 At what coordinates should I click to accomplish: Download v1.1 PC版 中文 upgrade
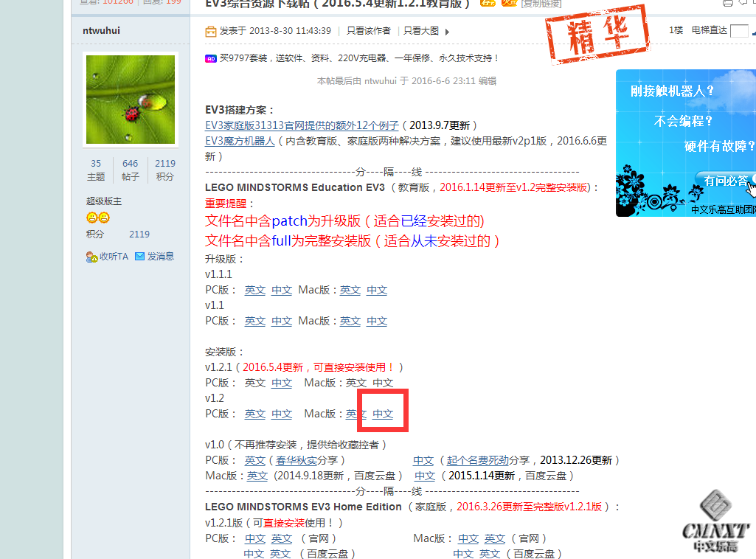pos(282,321)
